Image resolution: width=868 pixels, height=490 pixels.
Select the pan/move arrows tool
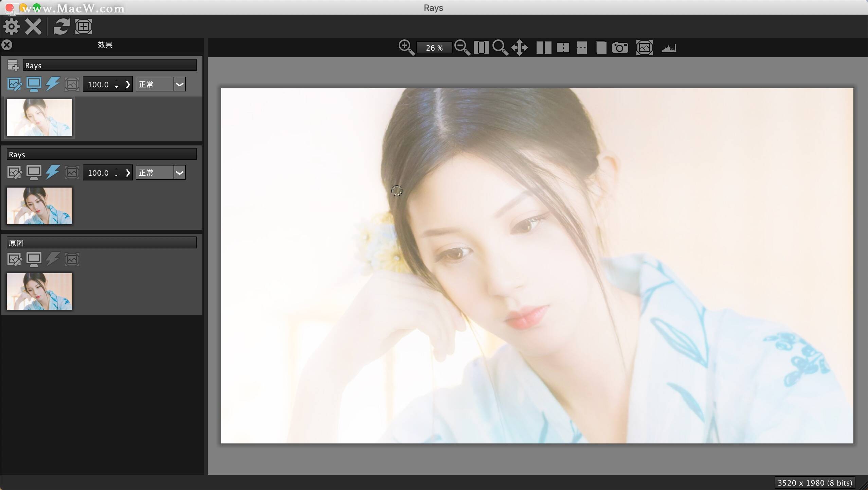(x=520, y=48)
